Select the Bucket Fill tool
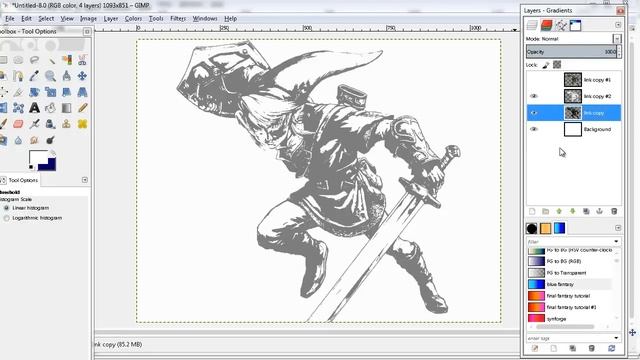 point(51,108)
